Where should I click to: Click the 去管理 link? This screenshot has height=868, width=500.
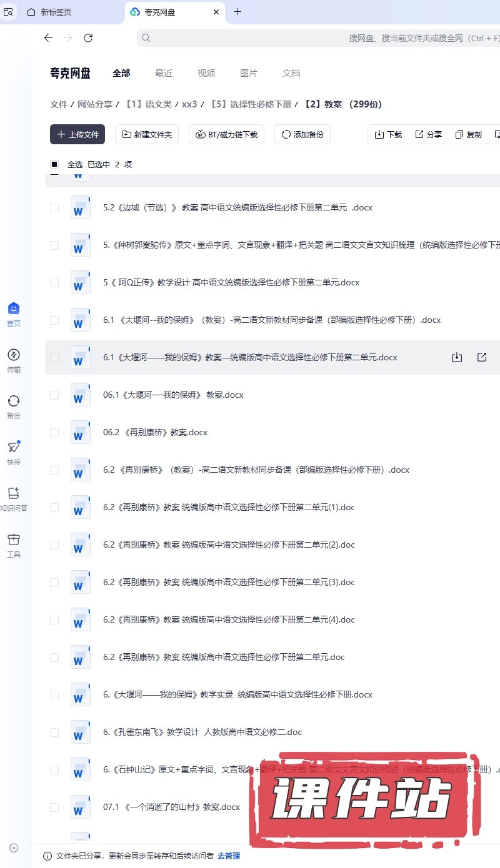pyautogui.click(x=229, y=856)
